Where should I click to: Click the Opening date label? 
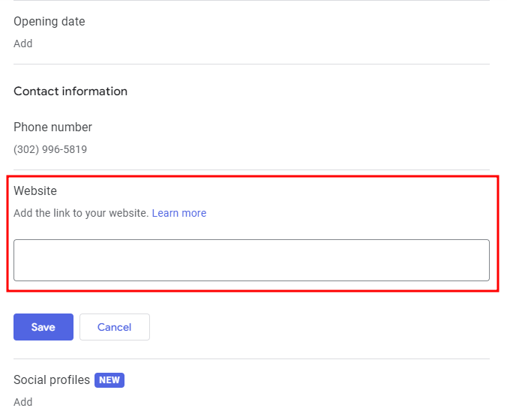(x=49, y=22)
